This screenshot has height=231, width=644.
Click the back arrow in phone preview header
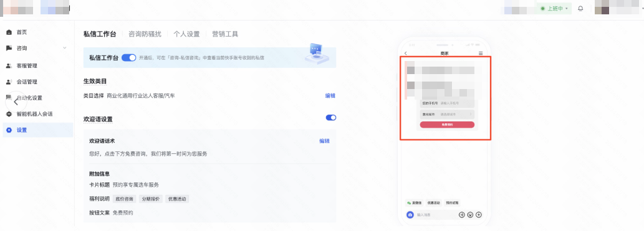click(406, 54)
